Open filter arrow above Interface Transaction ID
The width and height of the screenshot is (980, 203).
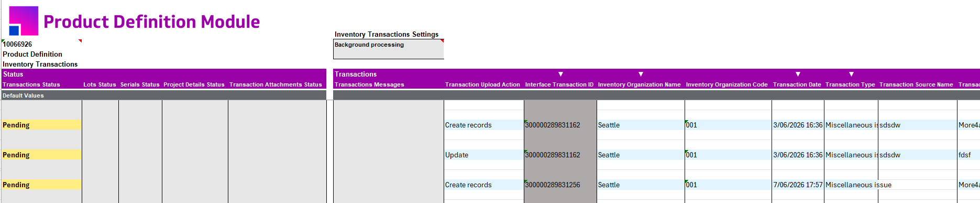[x=560, y=74]
